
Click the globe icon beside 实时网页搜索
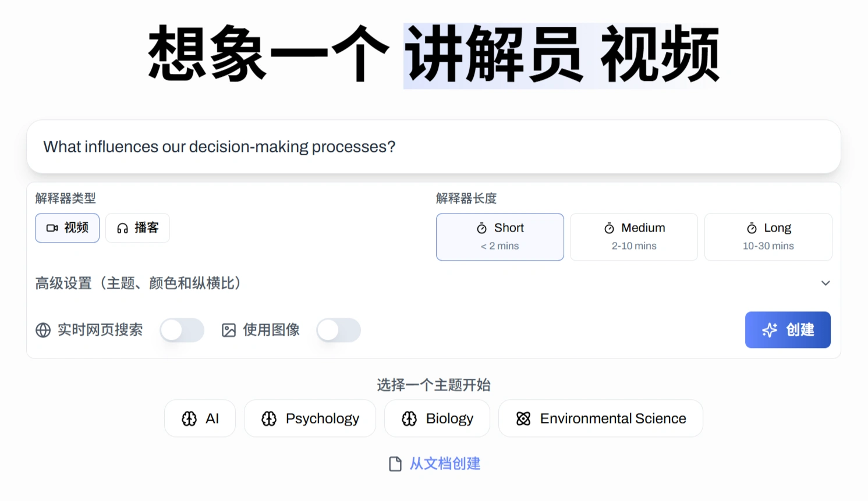43,331
